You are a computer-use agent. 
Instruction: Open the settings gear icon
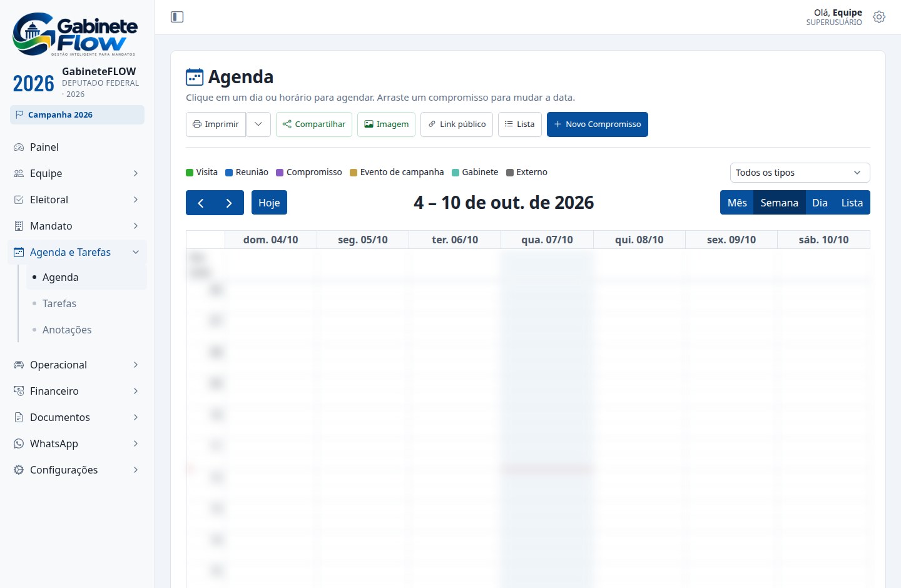879,17
